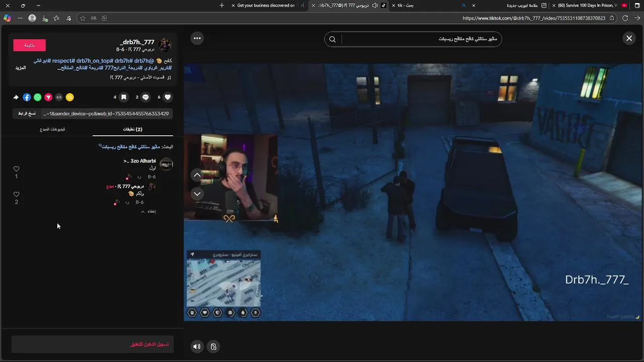This screenshot has height=362, width=644.
Task: Open 3zo Alharbi commenter avatar
Action: (x=166, y=164)
